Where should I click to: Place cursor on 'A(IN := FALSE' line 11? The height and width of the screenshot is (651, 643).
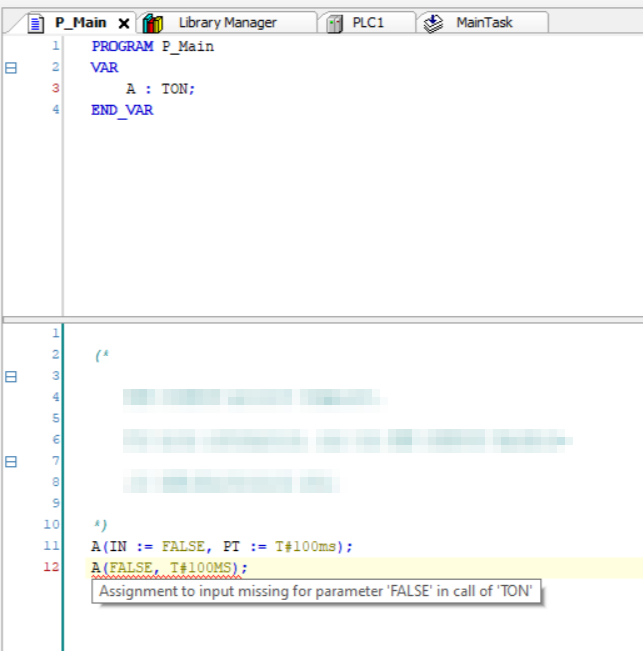point(221,546)
